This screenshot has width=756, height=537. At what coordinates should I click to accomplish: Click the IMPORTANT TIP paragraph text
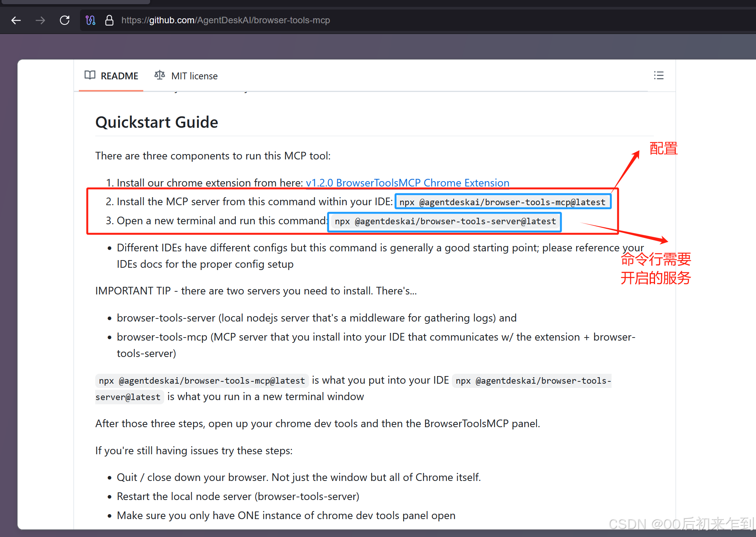click(x=256, y=291)
